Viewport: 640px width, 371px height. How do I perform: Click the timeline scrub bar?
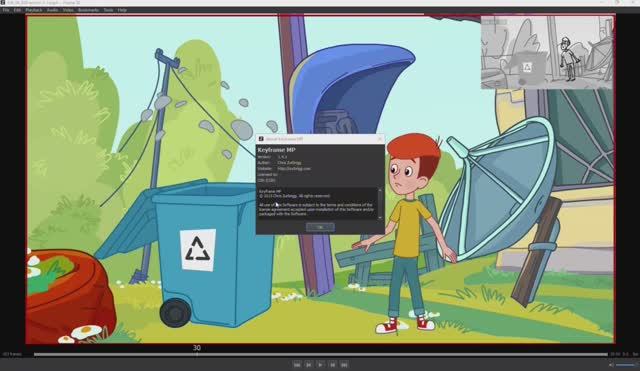tap(321, 355)
